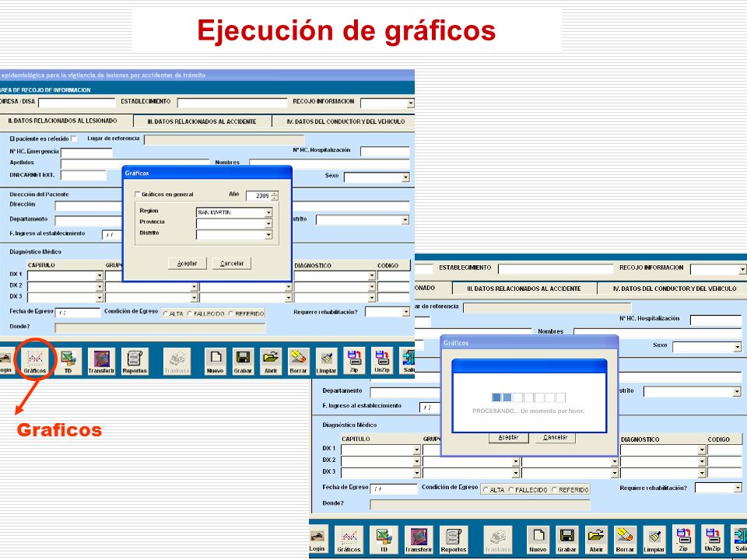Click Nº HC. Emergencia input field

86,152
